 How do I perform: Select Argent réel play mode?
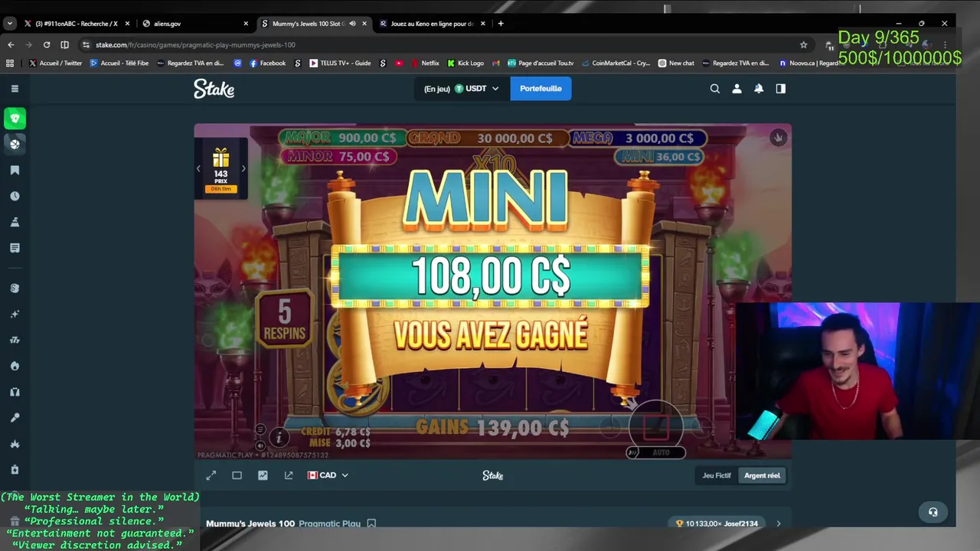(x=762, y=475)
